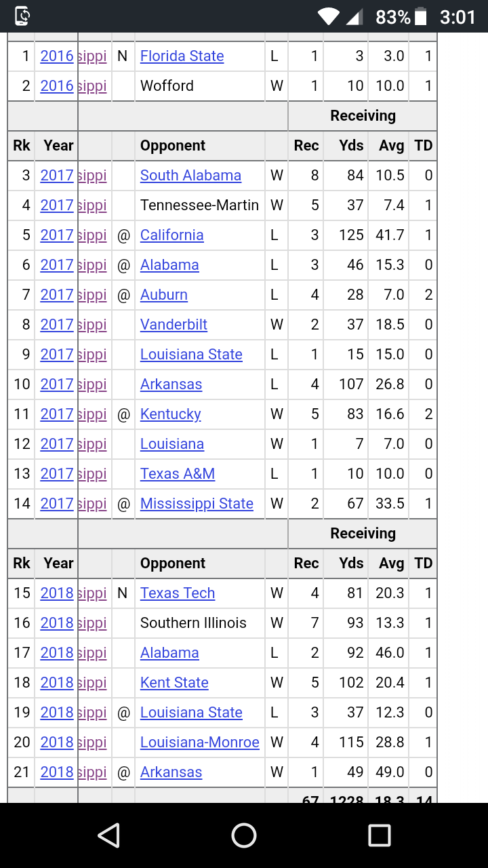
Task: Sort by the Yds column header under first Receiving
Action: (x=351, y=146)
